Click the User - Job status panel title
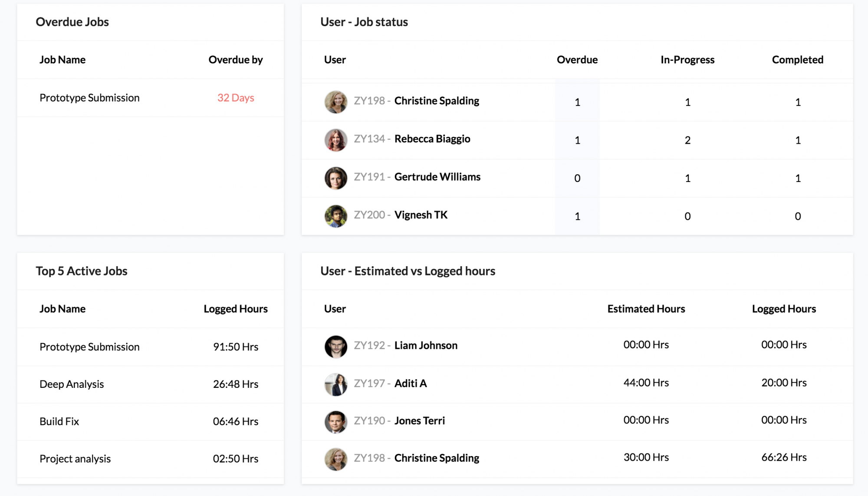 click(x=364, y=22)
